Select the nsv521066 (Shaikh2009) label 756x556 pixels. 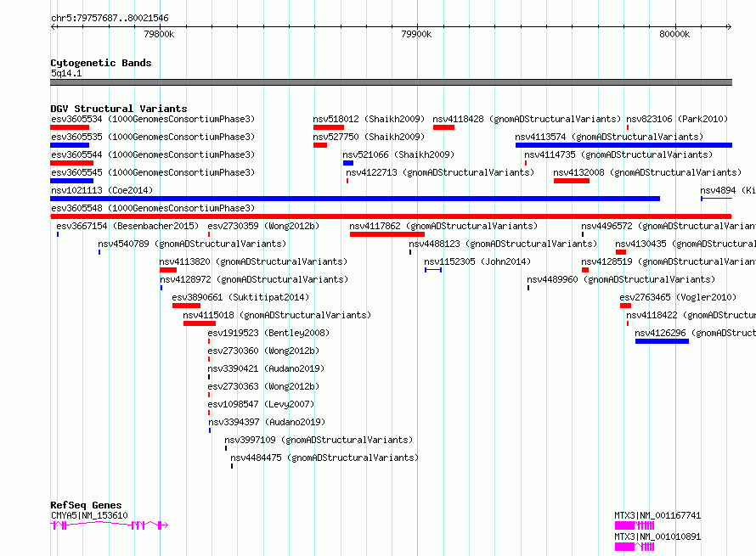398,154
